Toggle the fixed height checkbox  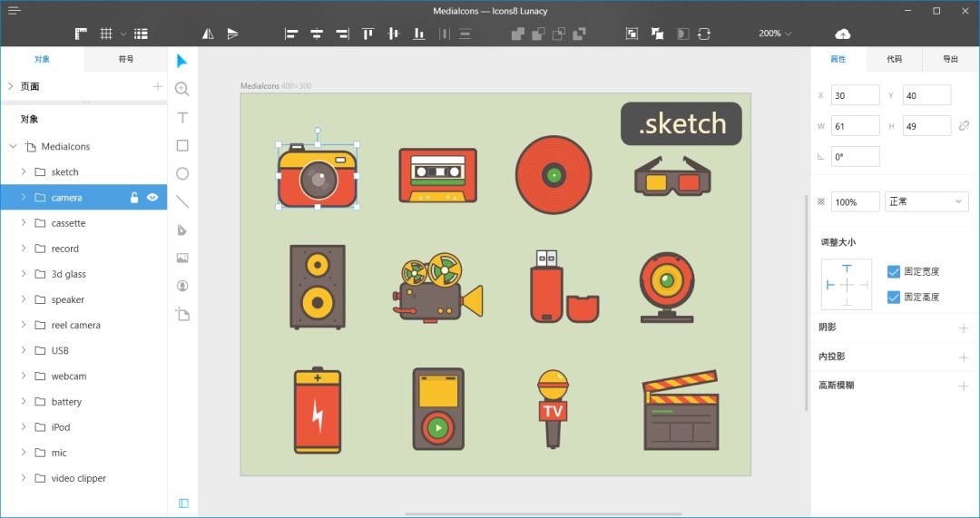(x=894, y=297)
